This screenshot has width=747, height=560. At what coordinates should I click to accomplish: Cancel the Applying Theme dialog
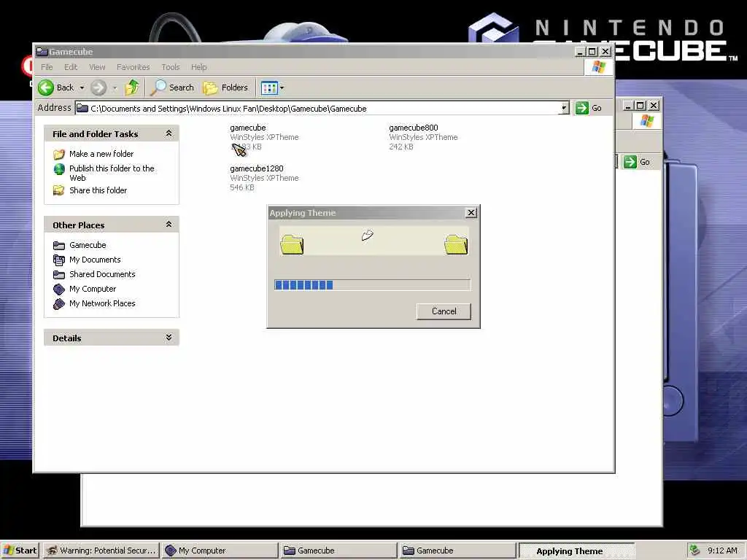[444, 311]
